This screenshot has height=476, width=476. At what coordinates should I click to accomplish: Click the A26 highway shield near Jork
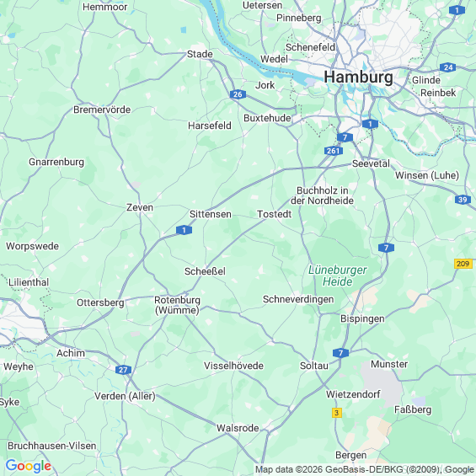click(x=238, y=94)
